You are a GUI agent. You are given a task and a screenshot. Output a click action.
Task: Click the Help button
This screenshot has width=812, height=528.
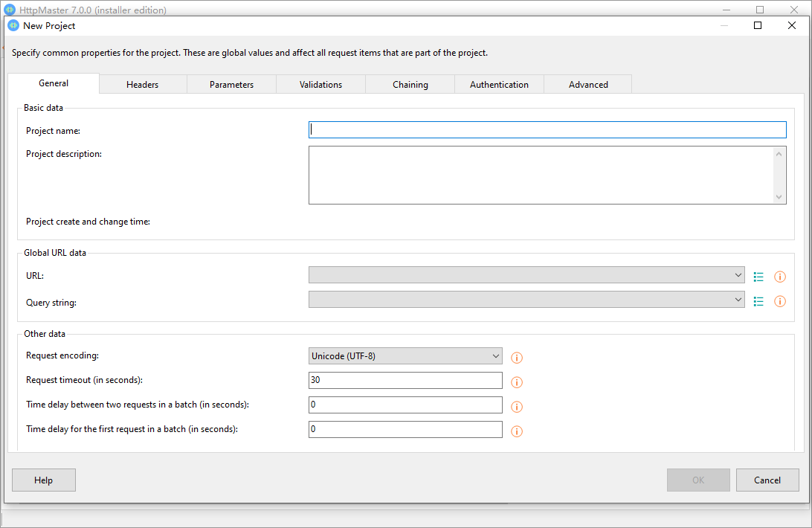click(43, 480)
